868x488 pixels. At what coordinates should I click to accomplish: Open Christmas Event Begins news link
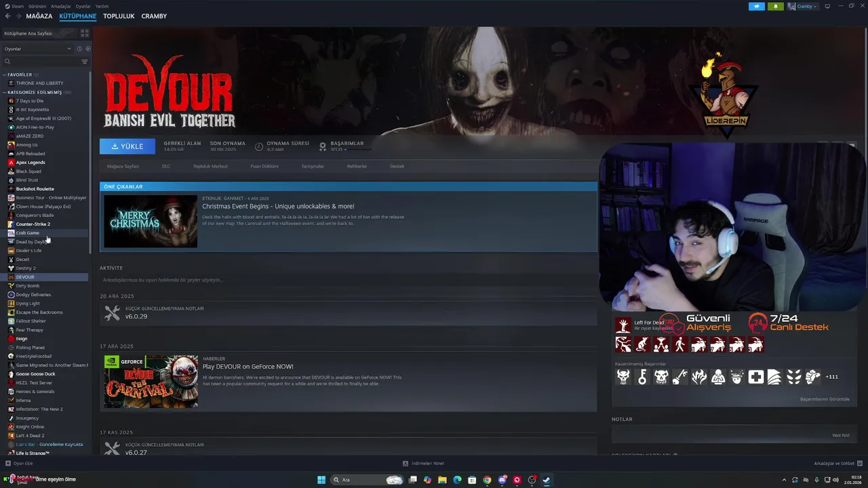[278, 206]
